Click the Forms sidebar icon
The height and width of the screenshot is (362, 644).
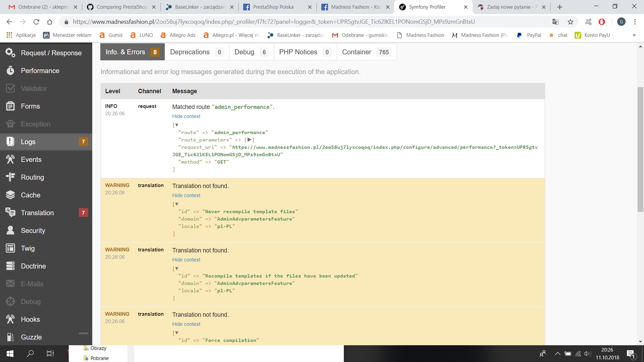coord(10,106)
